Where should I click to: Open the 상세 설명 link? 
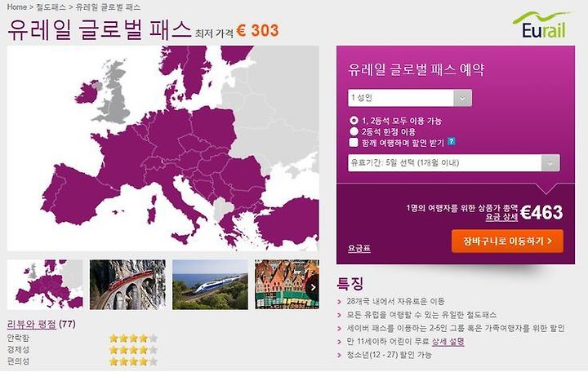point(448,342)
